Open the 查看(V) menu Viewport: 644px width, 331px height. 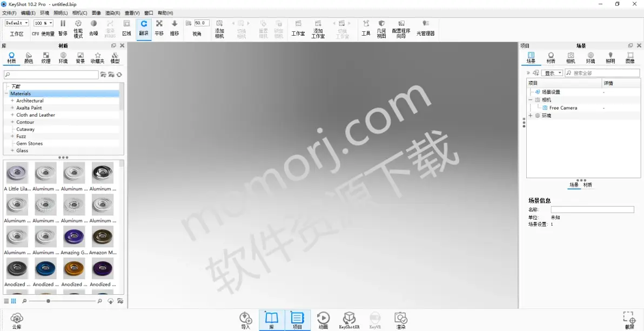pos(132,13)
